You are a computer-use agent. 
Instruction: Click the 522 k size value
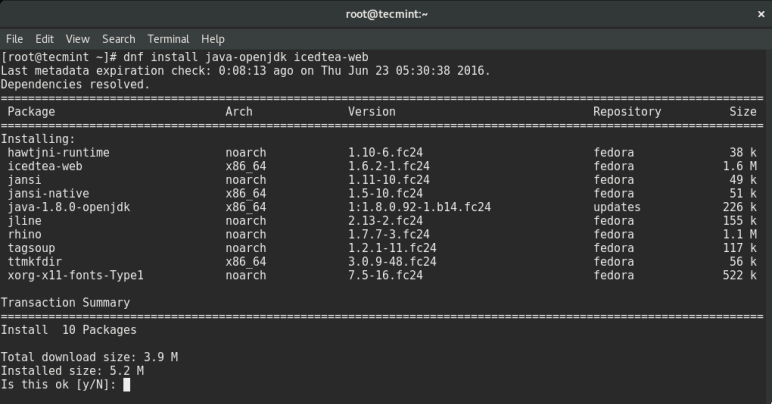pyautogui.click(x=740, y=275)
